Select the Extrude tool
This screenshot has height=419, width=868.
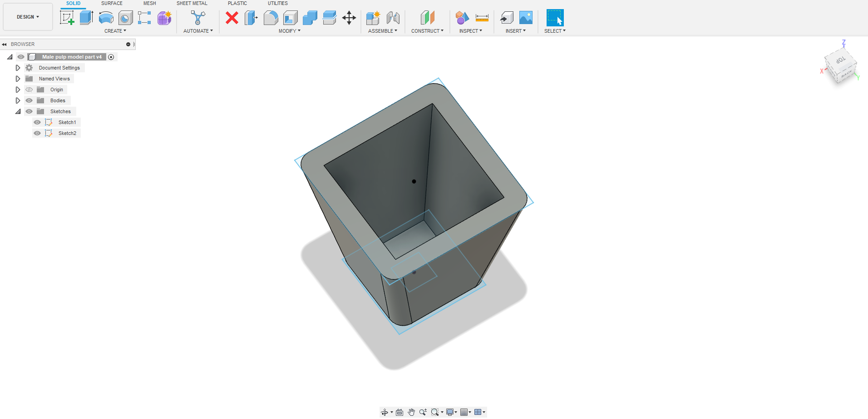pyautogui.click(x=86, y=18)
